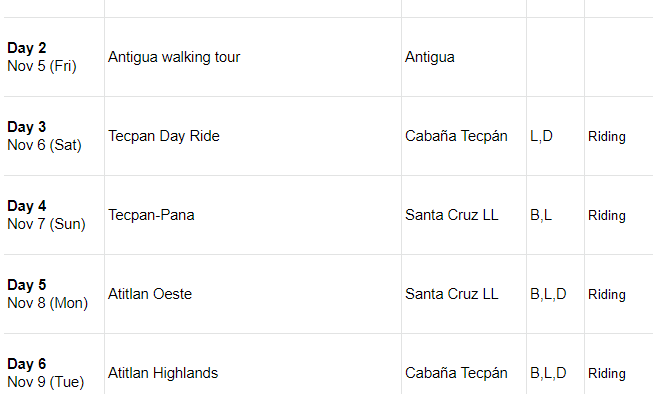
Task: Select the Day 4 Nov 7 (Sun) cell
Action: click(x=54, y=215)
